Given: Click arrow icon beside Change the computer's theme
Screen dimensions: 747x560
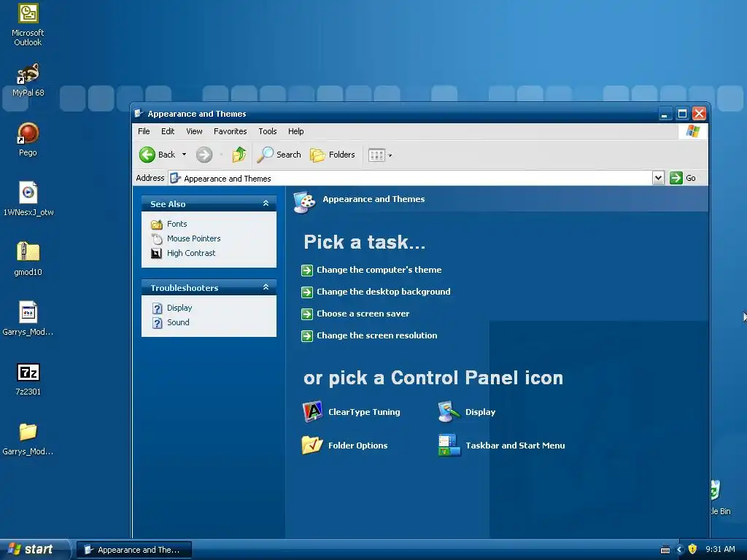Looking at the screenshot, I should pos(307,271).
